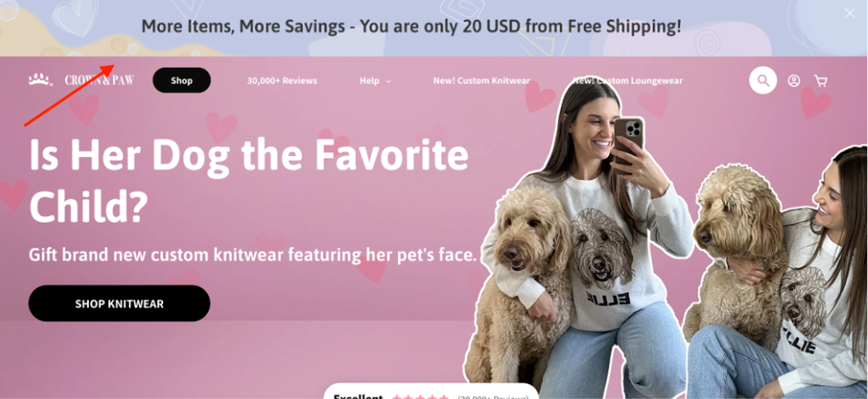Click the SHOP KNITWEAR button

120,303
